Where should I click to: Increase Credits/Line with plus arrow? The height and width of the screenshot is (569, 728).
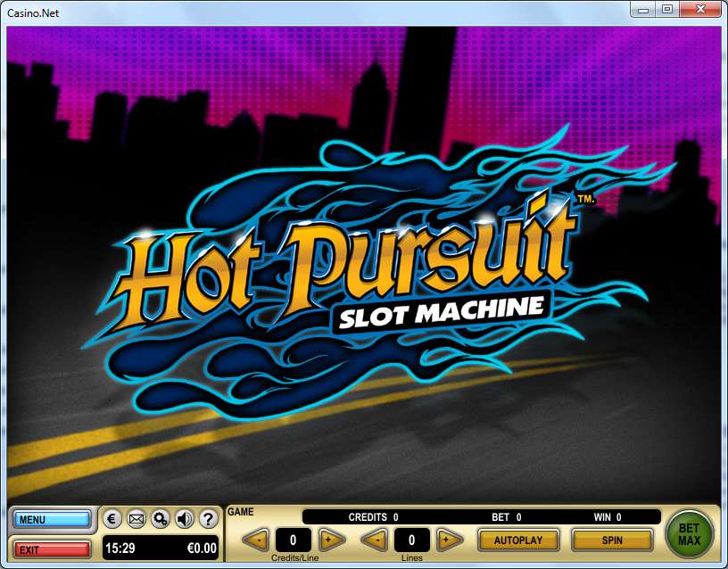(x=332, y=540)
